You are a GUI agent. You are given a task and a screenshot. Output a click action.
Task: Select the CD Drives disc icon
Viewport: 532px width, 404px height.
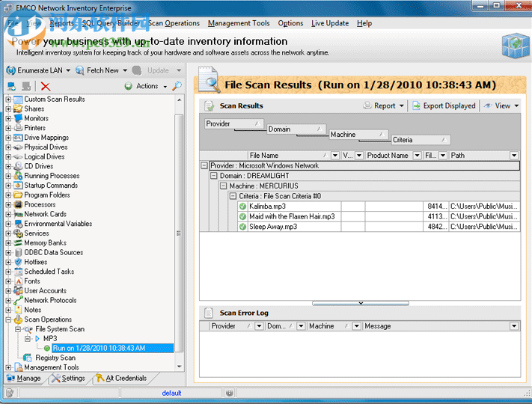pos(18,166)
